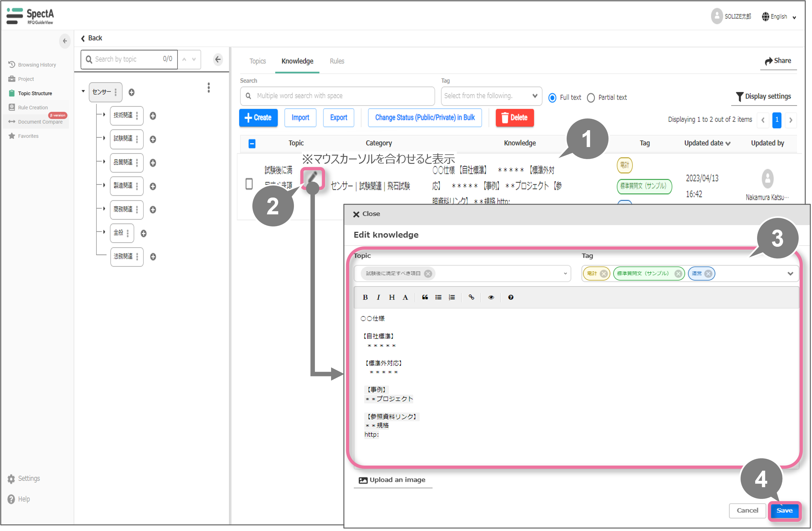Click the Export button
The image size is (812, 531).
pyautogui.click(x=338, y=118)
